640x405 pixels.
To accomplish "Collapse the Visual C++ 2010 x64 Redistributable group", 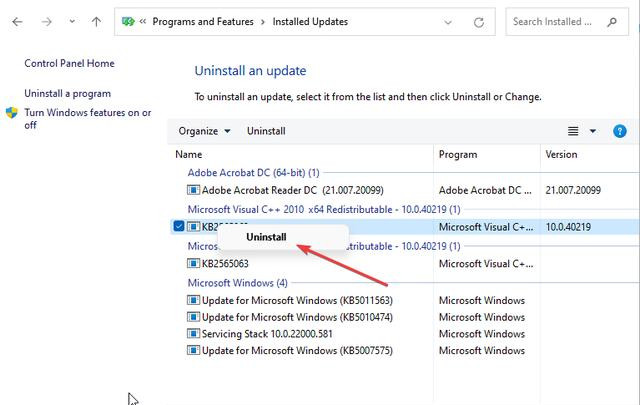I will 324,209.
